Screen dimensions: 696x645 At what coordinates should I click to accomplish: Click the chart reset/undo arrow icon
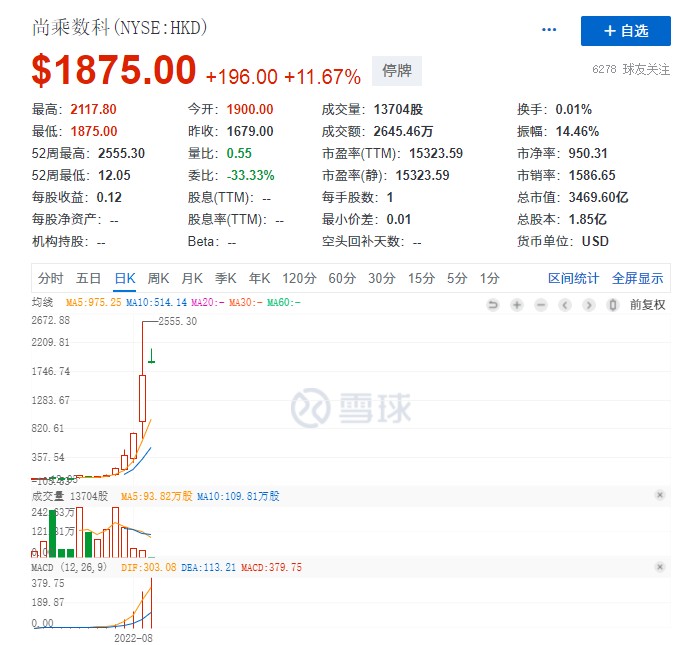492,305
